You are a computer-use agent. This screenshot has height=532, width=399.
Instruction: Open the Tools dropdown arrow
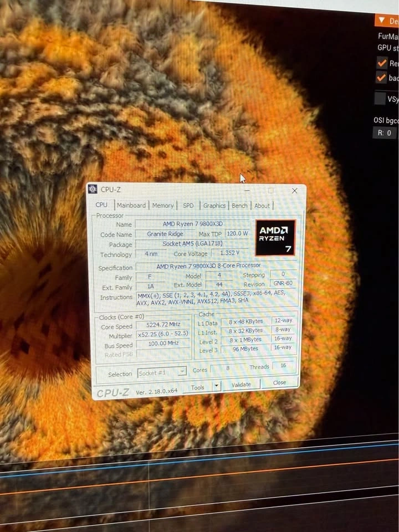[x=216, y=387]
